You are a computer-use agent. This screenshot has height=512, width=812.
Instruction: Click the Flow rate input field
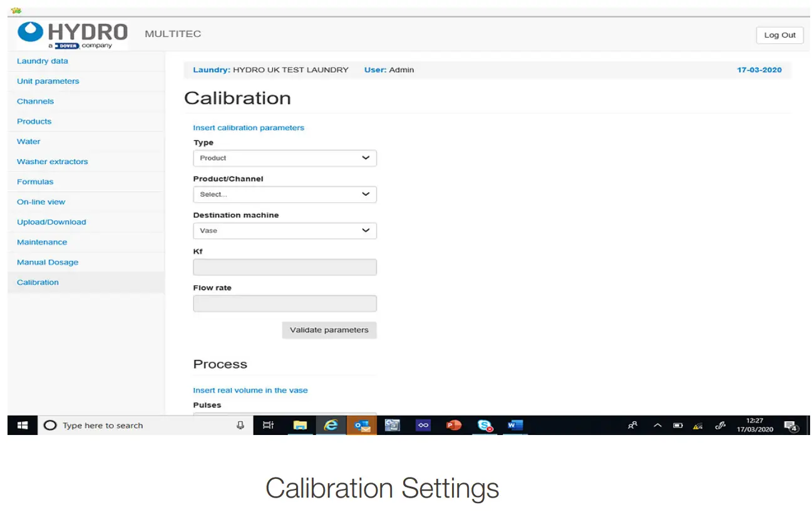(x=285, y=304)
